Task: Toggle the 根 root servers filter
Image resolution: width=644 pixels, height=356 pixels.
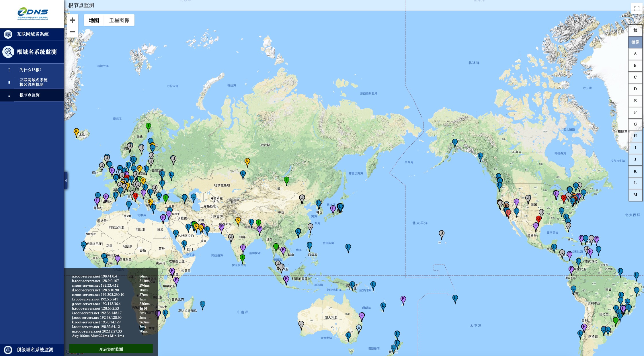Action: pos(635,30)
